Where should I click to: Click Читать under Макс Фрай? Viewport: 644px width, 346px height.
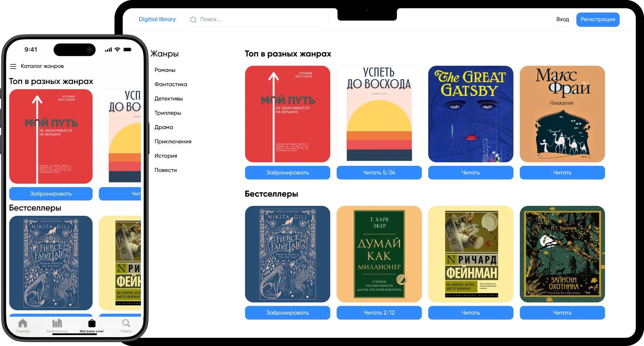[x=562, y=173]
